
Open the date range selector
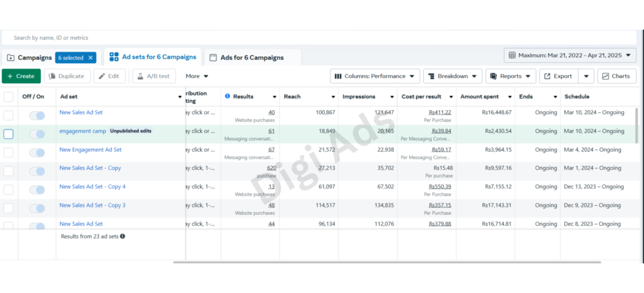tap(570, 55)
